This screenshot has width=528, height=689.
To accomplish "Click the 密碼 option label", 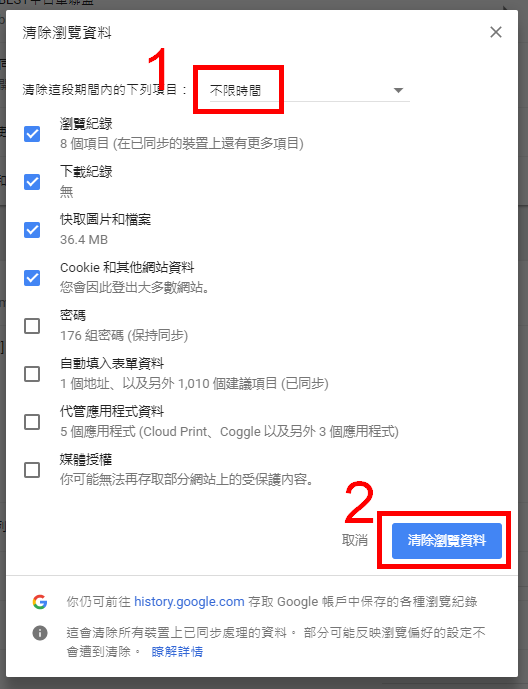I will [73, 315].
